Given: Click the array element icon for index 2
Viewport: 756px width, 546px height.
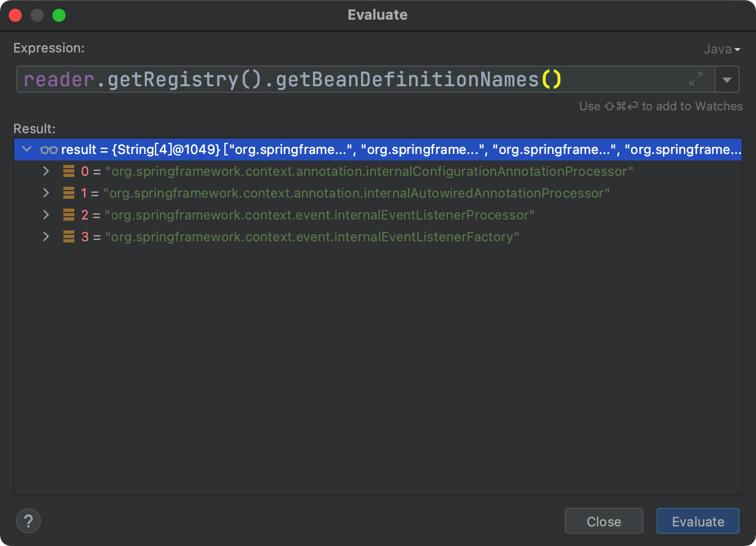Looking at the screenshot, I should [69, 215].
